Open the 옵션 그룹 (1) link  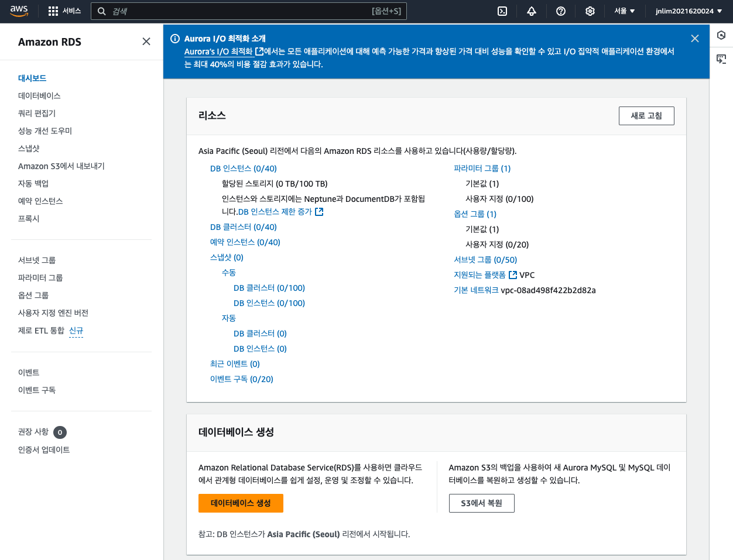pos(475,214)
